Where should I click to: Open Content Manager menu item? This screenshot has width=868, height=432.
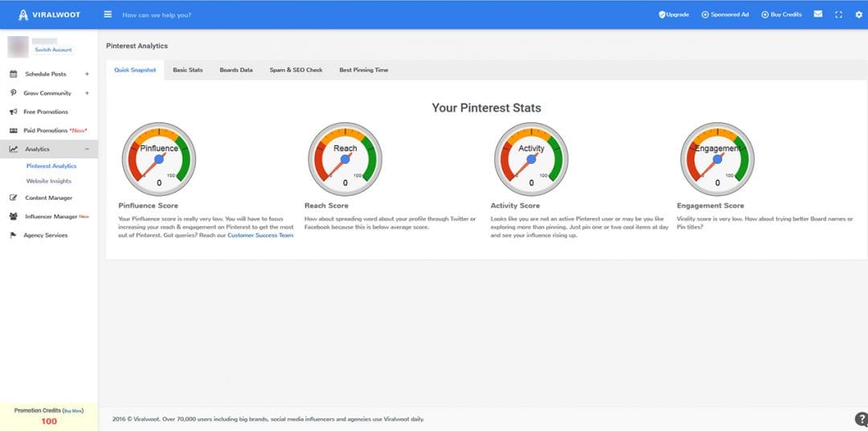coord(49,198)
